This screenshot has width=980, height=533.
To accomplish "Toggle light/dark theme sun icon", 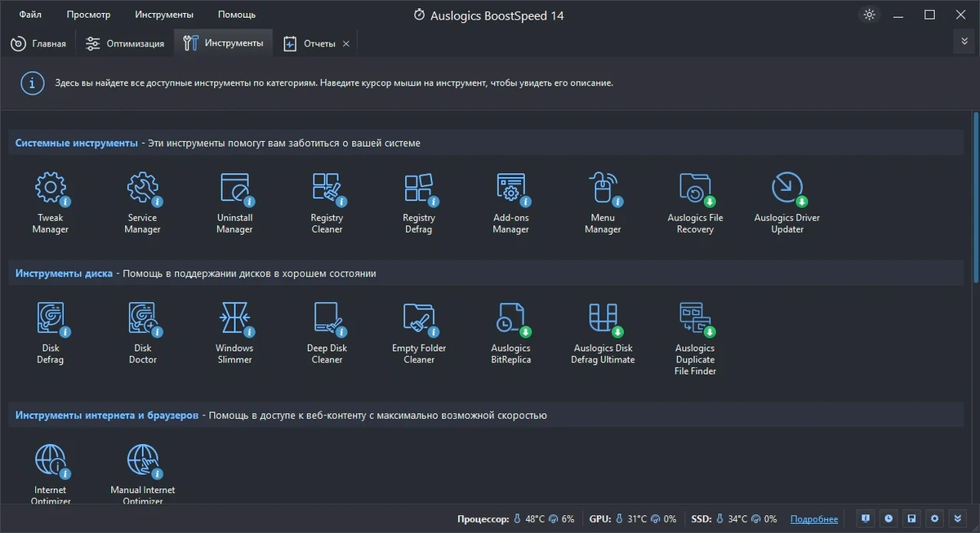I will pos(869,15).
